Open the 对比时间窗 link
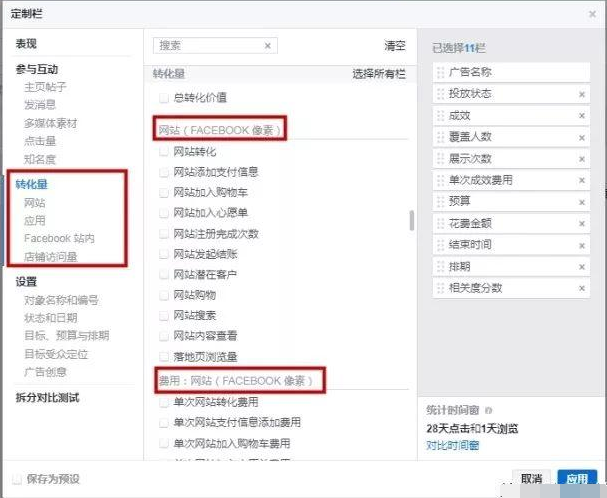The image size is (607, 498). pyautogui.click(x=453, y=444)
